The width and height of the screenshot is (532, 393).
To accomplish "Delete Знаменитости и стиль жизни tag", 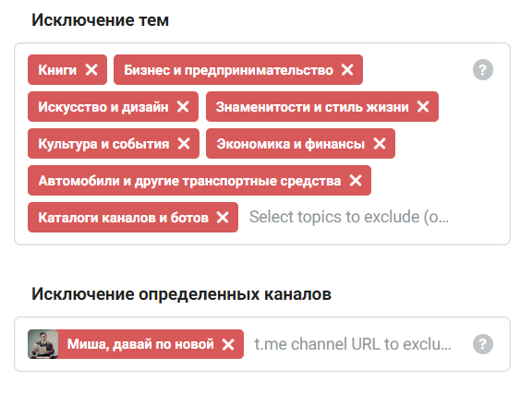I will pos(423,107).
